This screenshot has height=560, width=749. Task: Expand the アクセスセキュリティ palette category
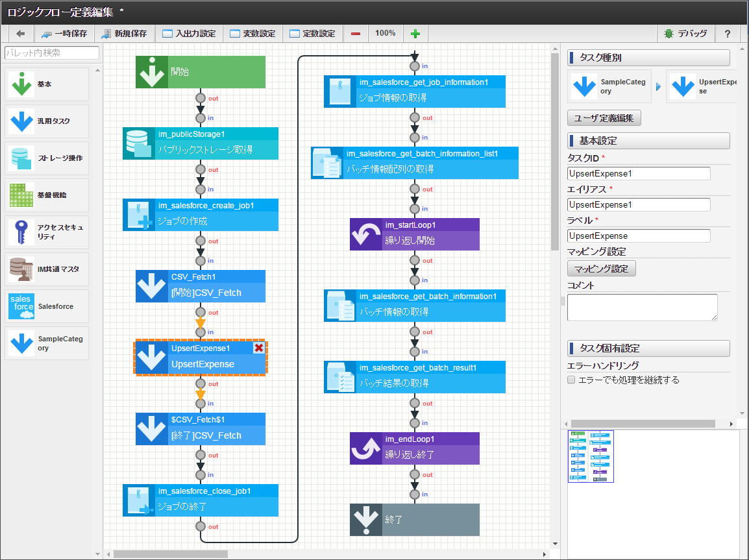47,232
